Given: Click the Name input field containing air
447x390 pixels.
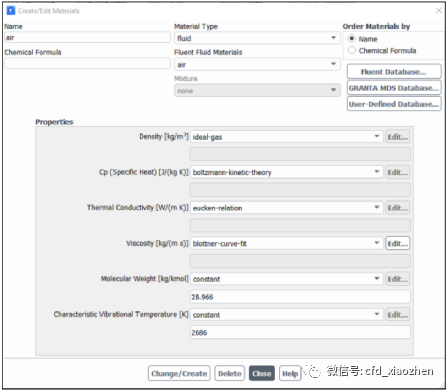Looking at the screenshot, I should 87,37.
